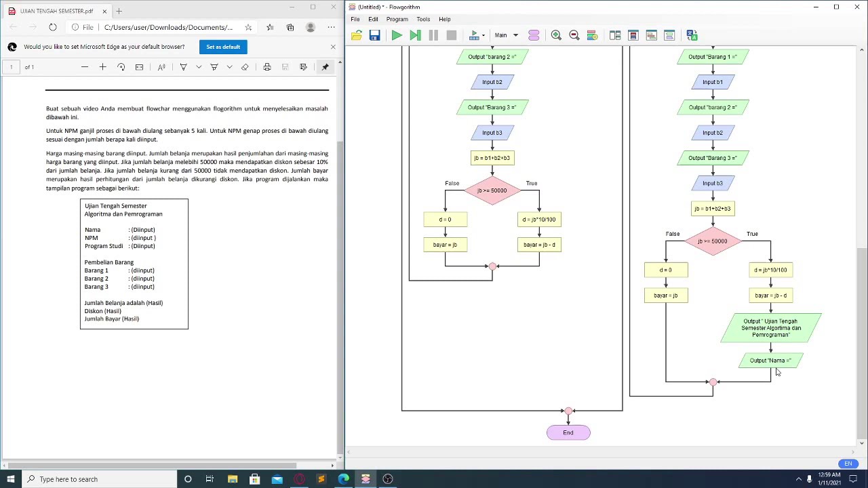
Task: Zoom out on the flowchart
Action: tap(574, 35)
